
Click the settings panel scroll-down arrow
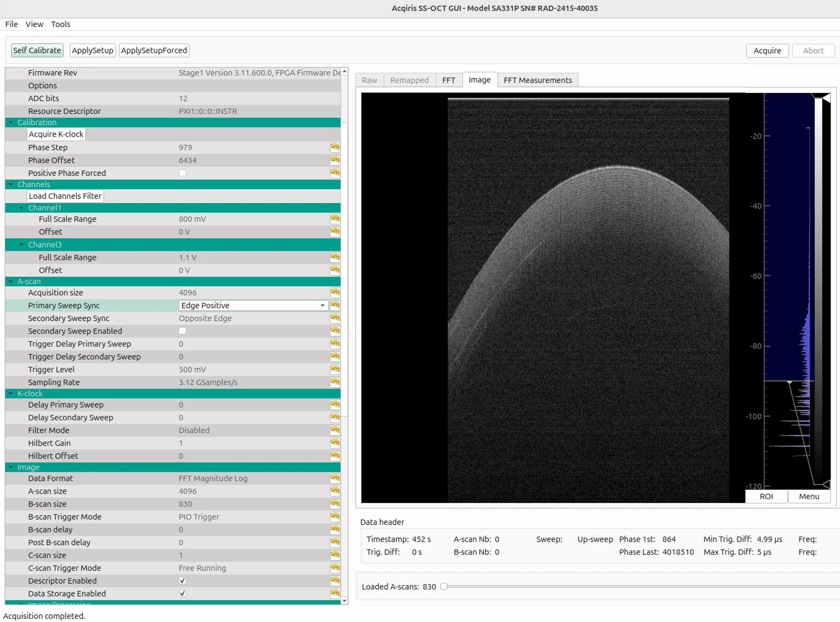[x=344, y=601]
